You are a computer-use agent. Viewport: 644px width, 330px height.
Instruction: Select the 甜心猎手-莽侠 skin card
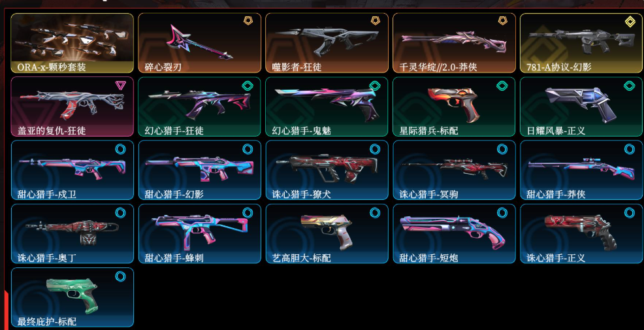coord(581,170)
